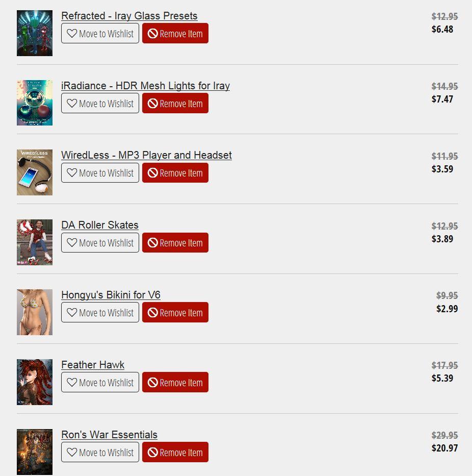Select the Ron's War Essentials thumbnail image
472x476 pixels.
click(35, 452)
